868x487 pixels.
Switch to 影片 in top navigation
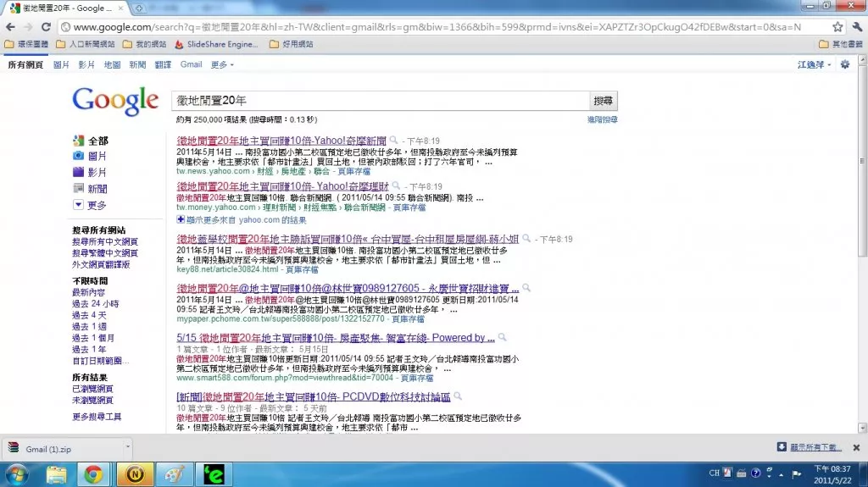86,64
